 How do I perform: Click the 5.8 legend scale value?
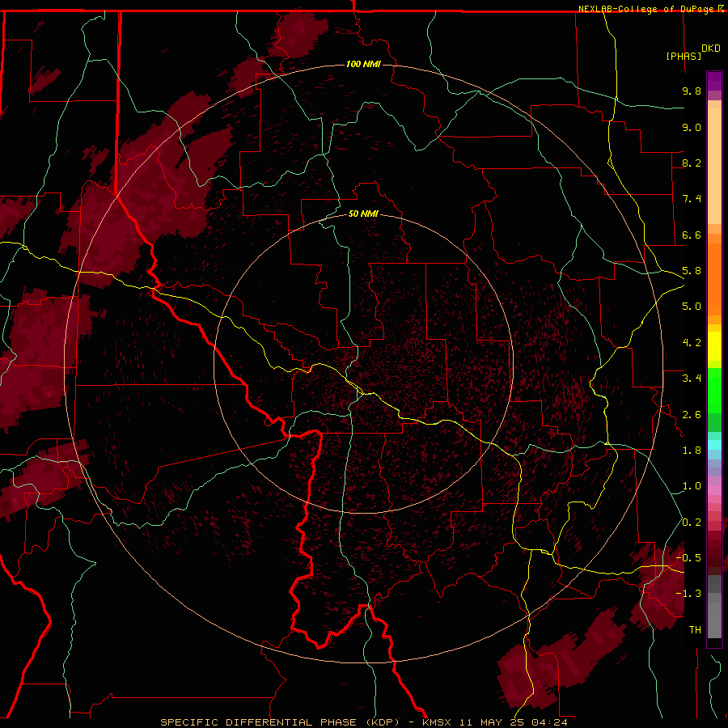(692, 271)
